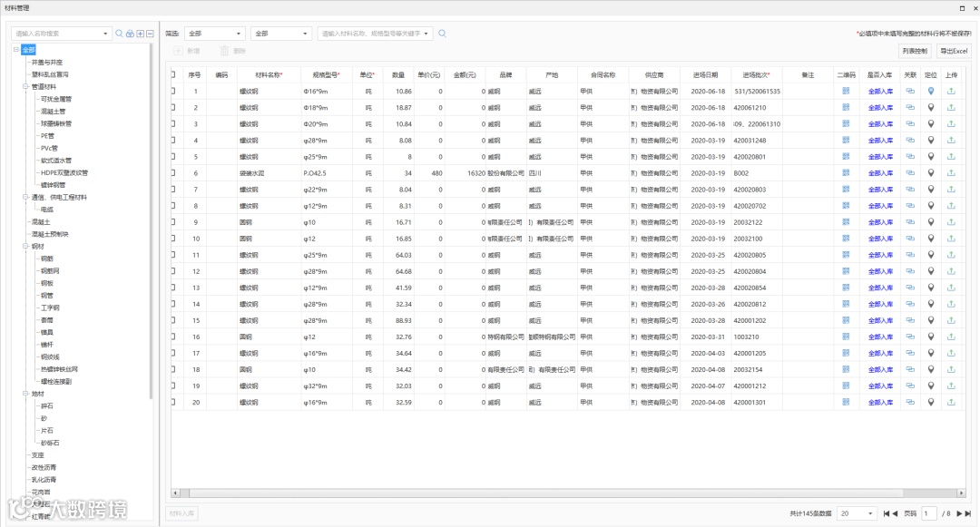This screenshot has height=527, width=980.
Task: Click 全部入库 link in row 7
Action: pyautogui.click(x=880, y=190)
